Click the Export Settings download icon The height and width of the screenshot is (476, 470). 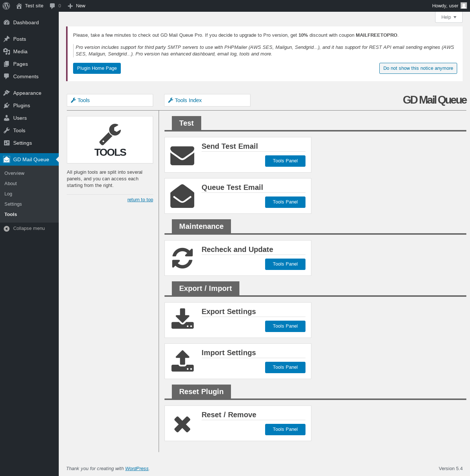click(182, 319)
